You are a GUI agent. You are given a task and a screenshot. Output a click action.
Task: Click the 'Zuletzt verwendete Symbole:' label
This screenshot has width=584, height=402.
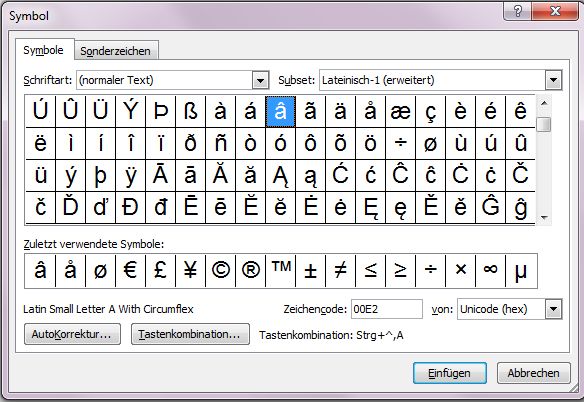coord(93,244)
